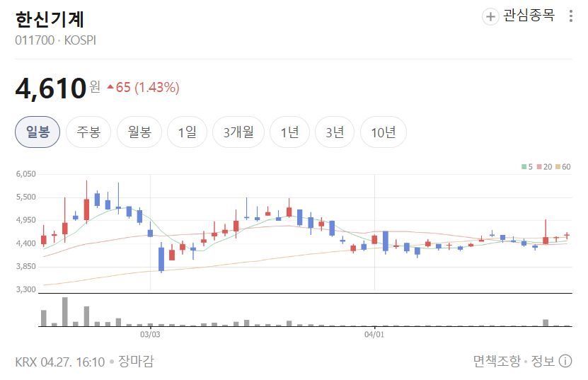Select the 3년 chart range
The height and width of the screenshot is (380, 588).
335,132
